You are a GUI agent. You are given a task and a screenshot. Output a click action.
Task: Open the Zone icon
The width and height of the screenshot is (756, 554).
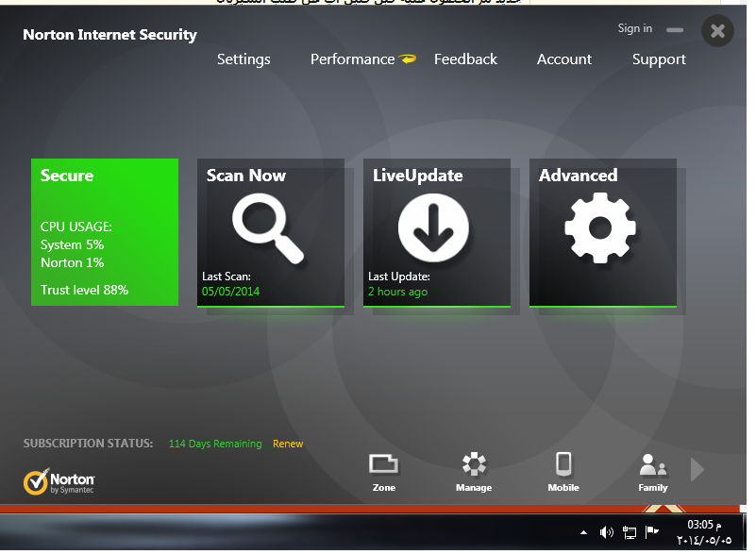coord(384,473)
